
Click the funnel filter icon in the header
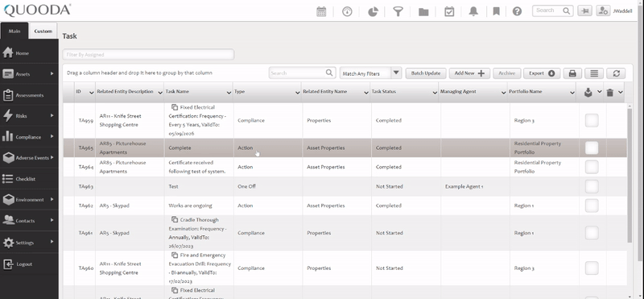tap(398, 11)
